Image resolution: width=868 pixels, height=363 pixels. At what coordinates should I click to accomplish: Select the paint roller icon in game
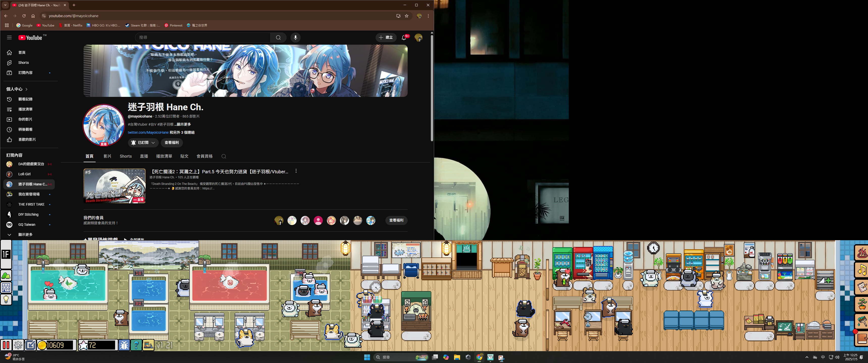tap(862, 322)
